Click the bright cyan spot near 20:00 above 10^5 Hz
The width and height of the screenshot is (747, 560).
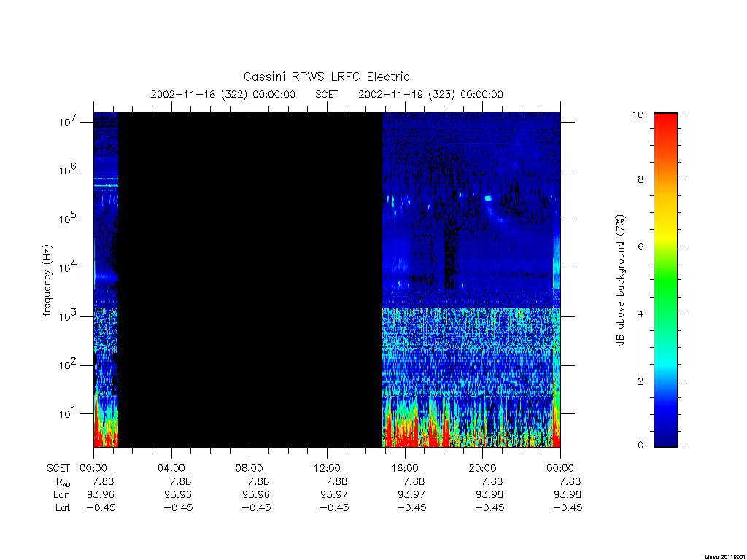coord(488,198)
